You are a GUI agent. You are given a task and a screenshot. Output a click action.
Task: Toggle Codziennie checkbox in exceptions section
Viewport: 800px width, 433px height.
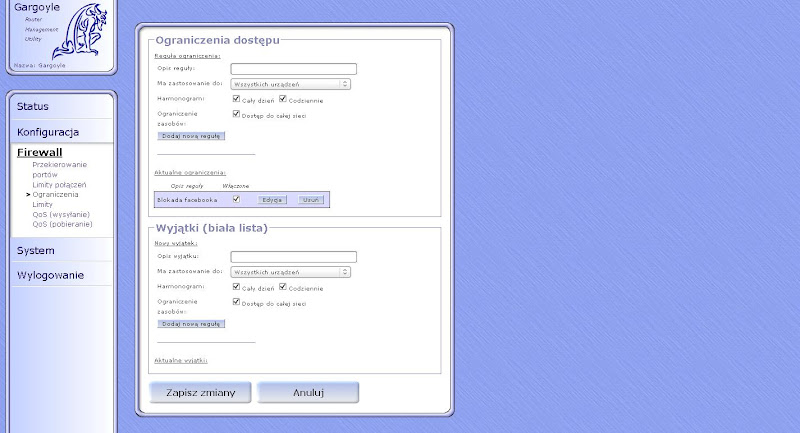coord(283,287)
